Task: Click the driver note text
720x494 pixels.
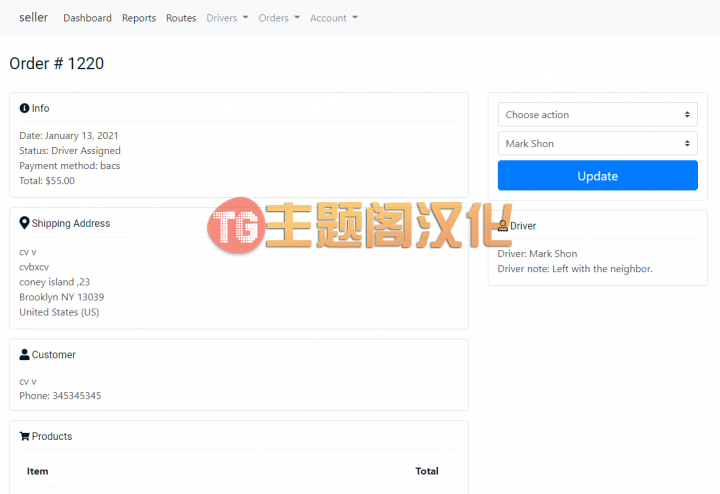Action: point(574,269)
